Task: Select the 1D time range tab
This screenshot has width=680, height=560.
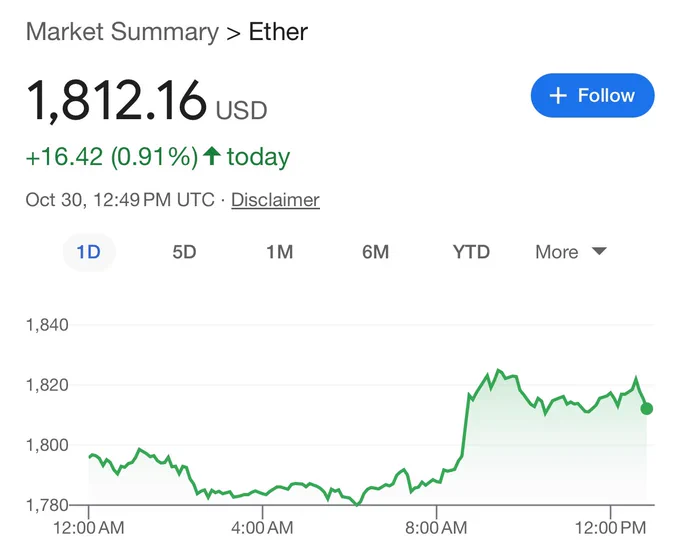Action: coord(89,252)
